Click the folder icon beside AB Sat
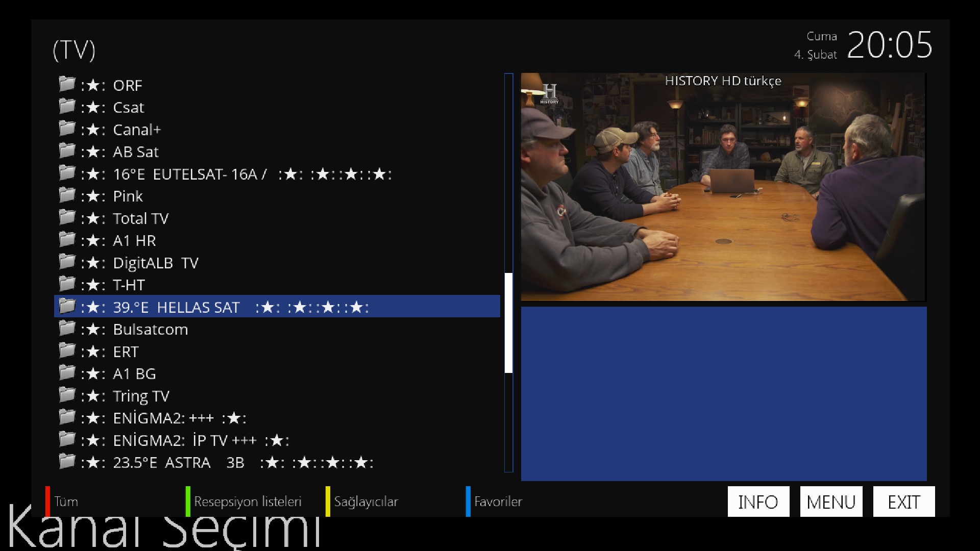980x551 pixels. pyautogui.click(x=67, y=151)
